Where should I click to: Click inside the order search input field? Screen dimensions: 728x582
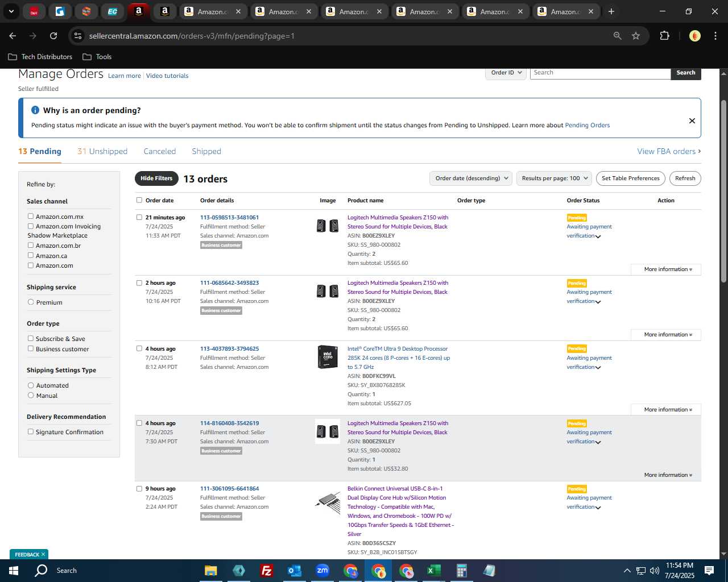pyautogui.click(x=600, y=73)
